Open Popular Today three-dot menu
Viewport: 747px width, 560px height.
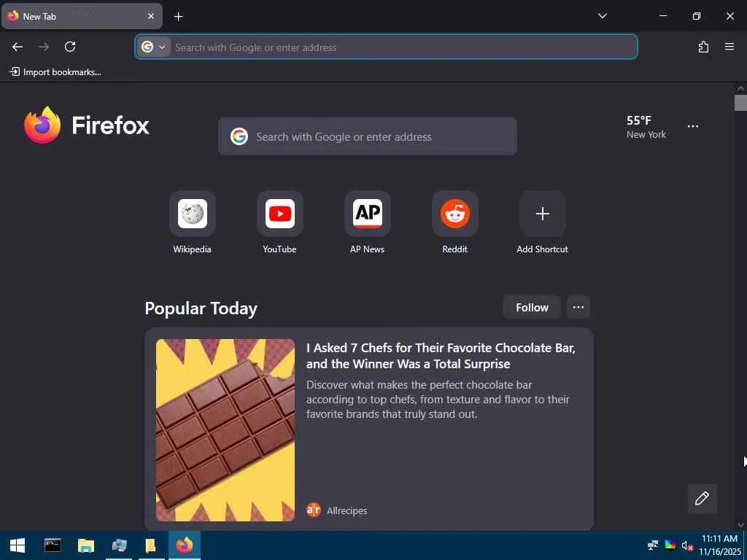coord(578,308)
